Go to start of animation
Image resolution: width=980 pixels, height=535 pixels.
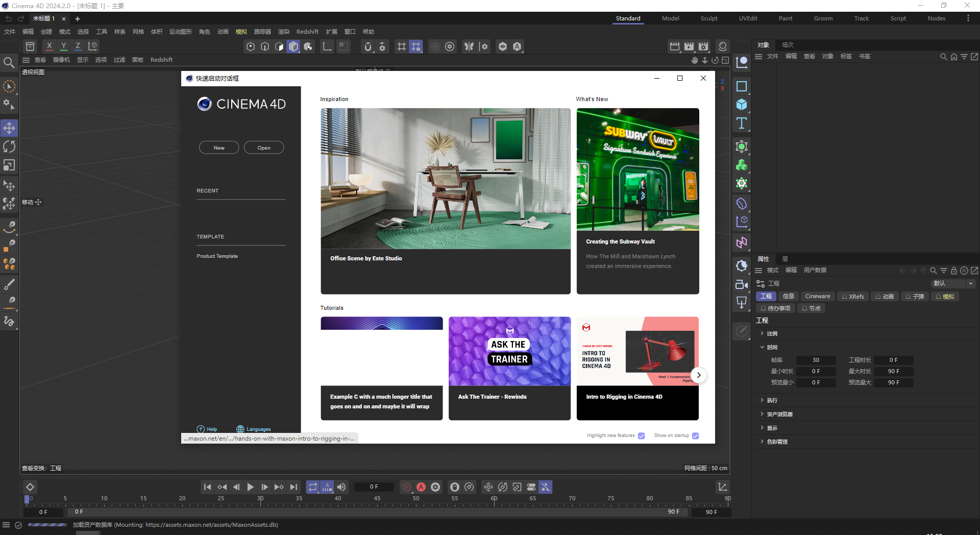pos(207,487)
